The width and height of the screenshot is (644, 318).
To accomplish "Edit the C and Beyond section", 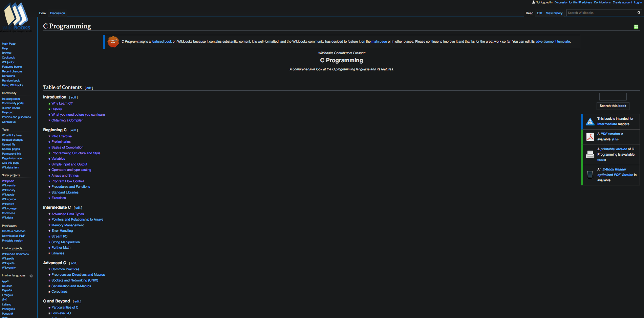I will point(77,301).
